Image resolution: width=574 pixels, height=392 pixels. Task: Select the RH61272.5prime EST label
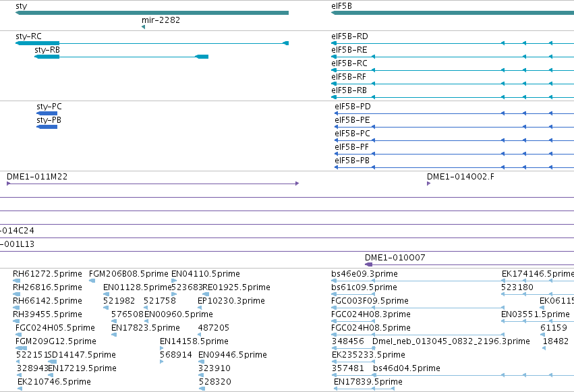pyautogui.click(x=47, y=274)
